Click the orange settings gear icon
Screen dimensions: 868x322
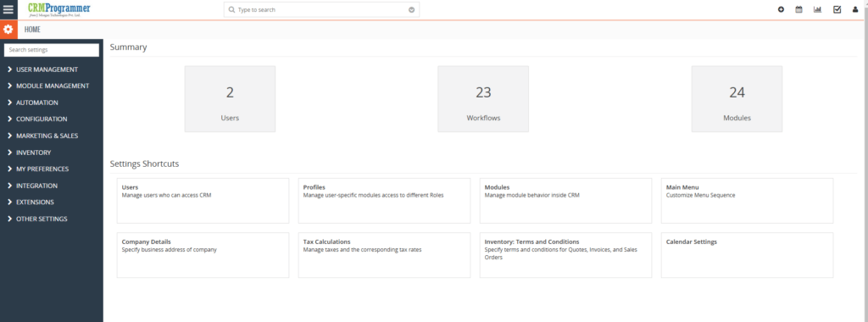(x=8, y=30)
